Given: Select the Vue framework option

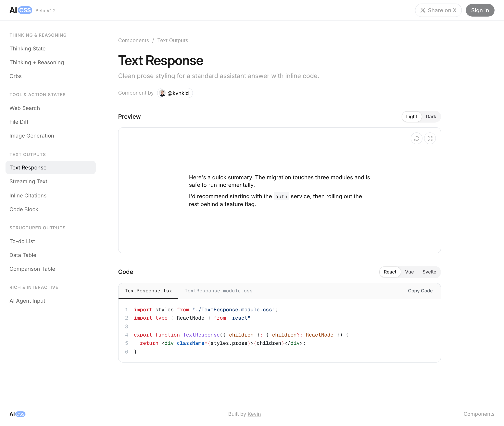Looking at the screenshot, I should (x=409, y=272).
